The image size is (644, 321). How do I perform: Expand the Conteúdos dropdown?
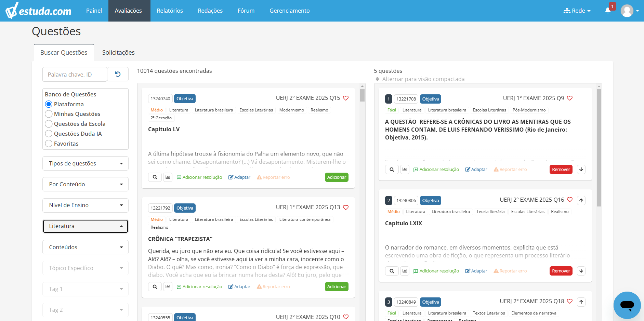[86, 247]
